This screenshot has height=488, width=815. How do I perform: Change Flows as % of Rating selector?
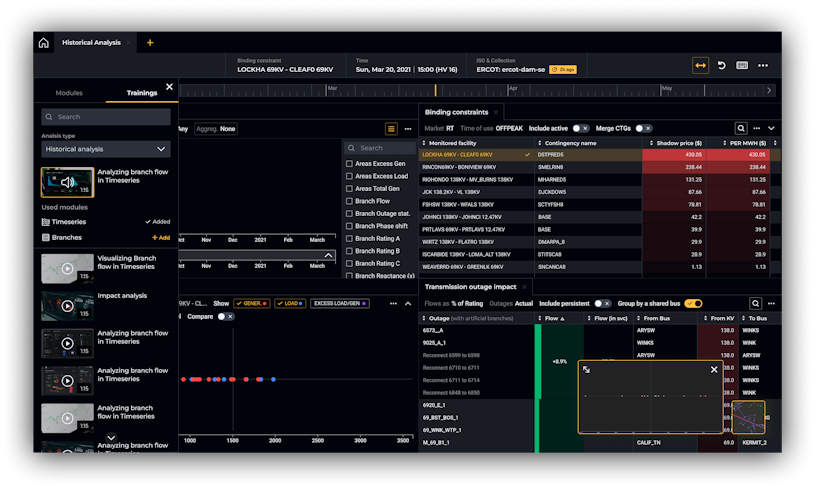453,304
